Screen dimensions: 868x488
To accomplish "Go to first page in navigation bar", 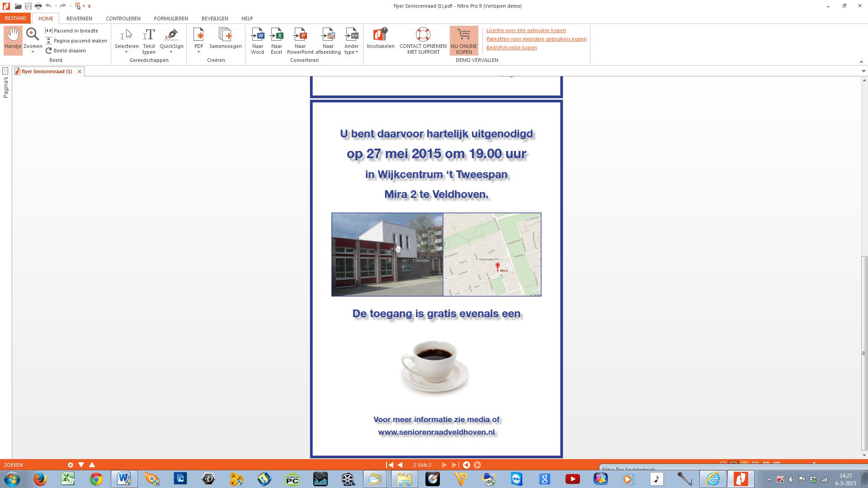I will click(390, 465).
